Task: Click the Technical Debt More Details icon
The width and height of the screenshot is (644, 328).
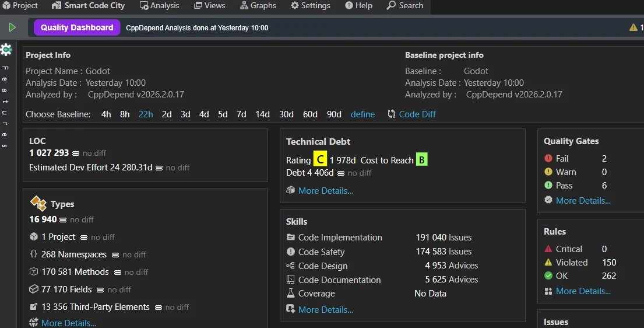Action: tap(291, 190)
